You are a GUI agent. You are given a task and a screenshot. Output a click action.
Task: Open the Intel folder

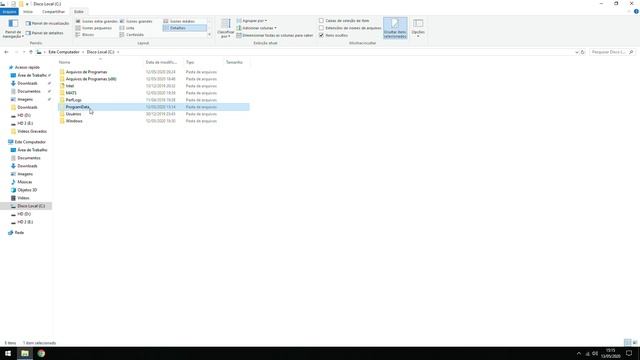point(70,86)
